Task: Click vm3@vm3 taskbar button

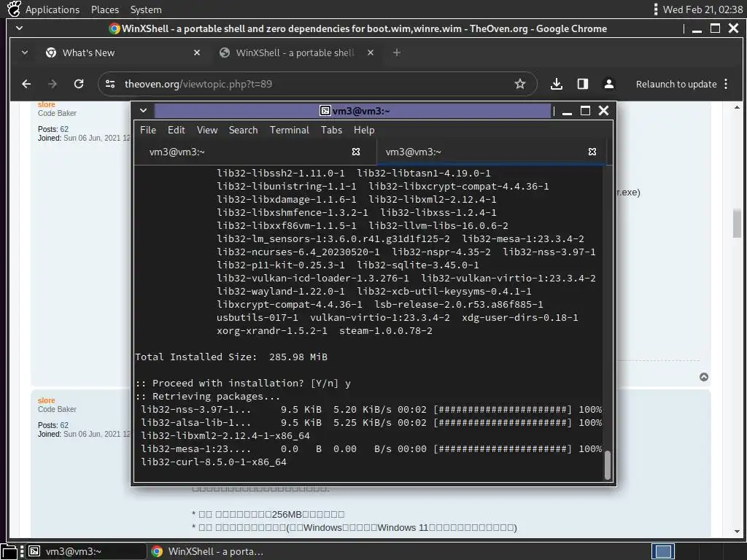Action: click(x=86, y=551)
